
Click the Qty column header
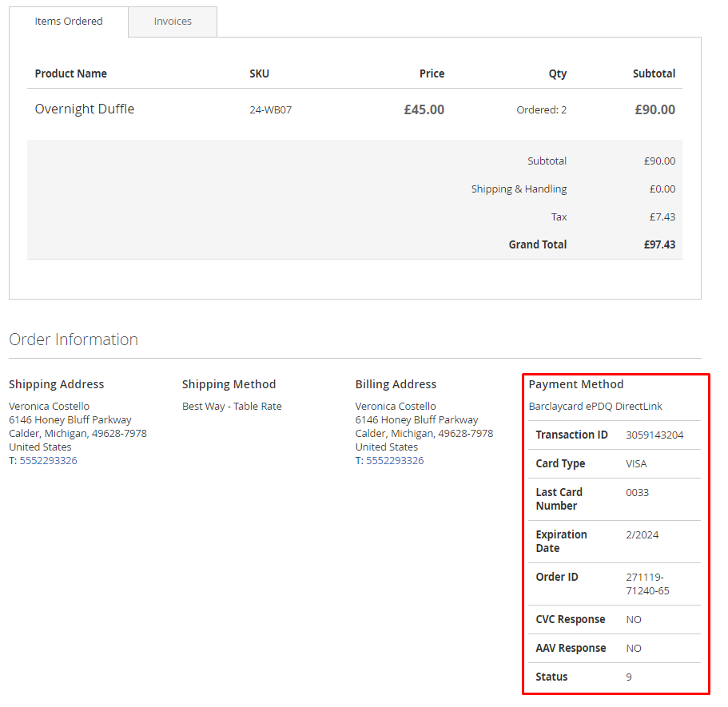pos(558,73)
